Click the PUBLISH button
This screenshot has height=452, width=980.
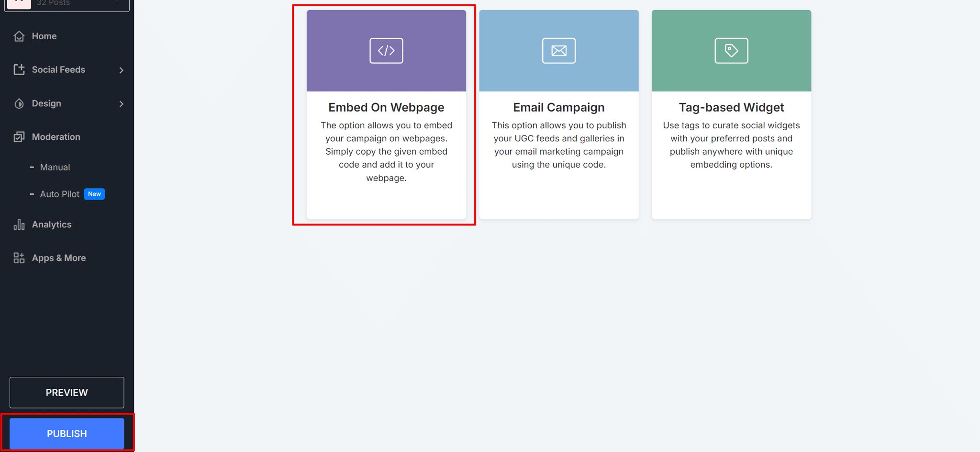[x=67, y=433]
